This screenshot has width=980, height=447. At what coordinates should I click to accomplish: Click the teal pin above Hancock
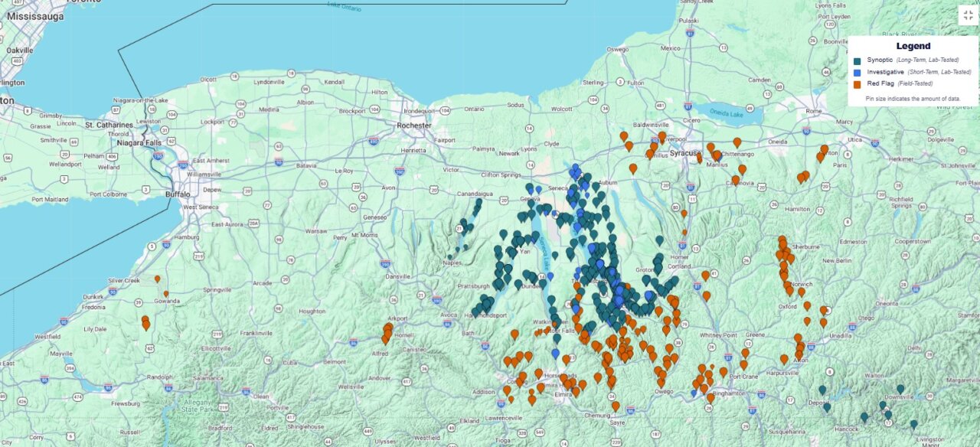click(864, 417)
